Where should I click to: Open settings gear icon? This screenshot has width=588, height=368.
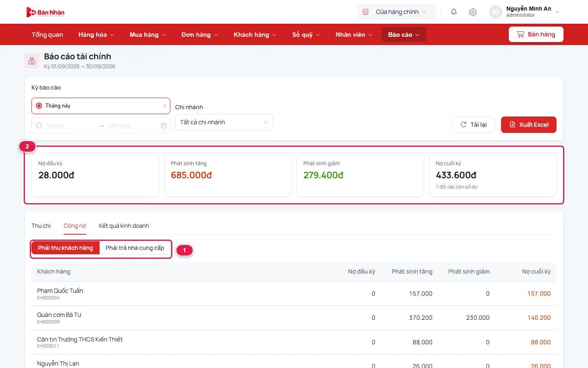[473, 12]
